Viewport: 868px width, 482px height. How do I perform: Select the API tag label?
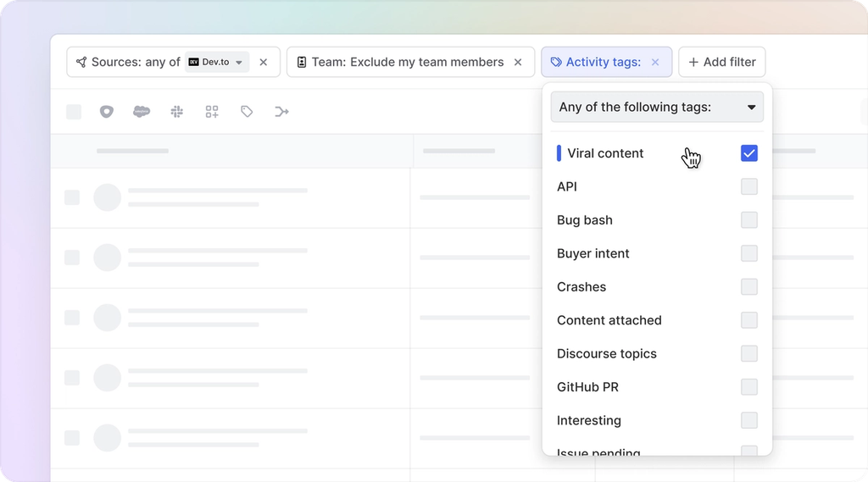coord(567,186)
